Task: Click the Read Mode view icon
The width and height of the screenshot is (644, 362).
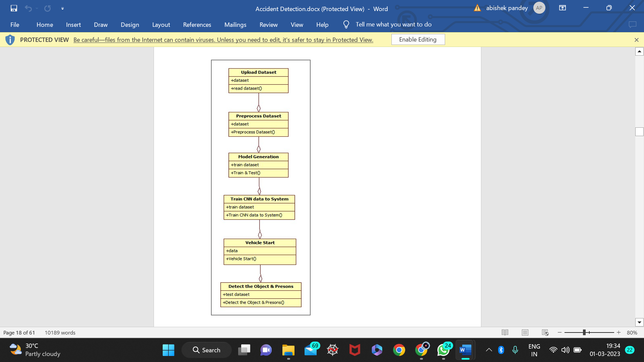Action: [505, 333]
